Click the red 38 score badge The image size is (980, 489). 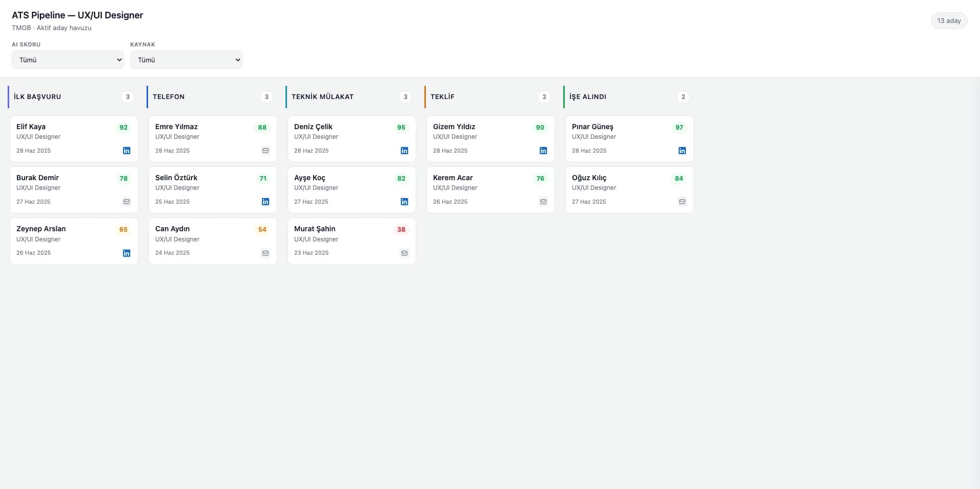pos(401,230)
